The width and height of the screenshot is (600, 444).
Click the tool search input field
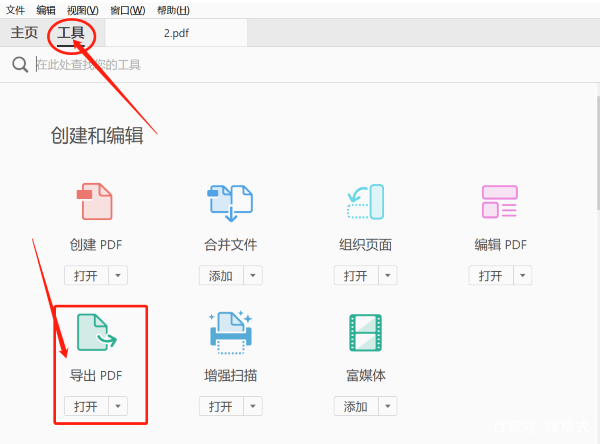click(x=298, y=64)
